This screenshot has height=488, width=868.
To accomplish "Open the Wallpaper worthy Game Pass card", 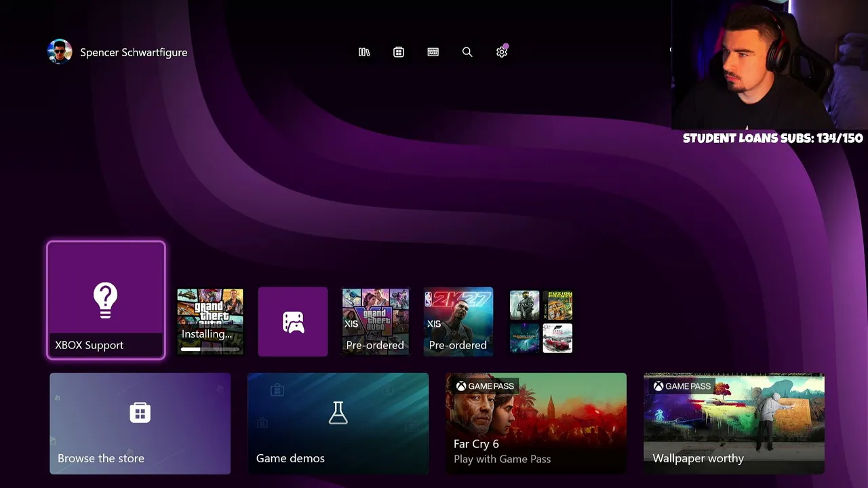I will tap(734, 424).
